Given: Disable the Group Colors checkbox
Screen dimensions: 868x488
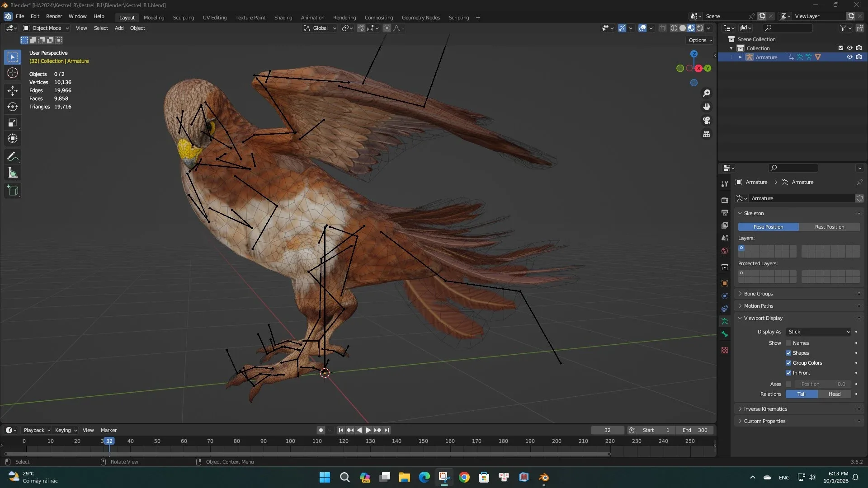Looking at the screenshot, I should pyautogui.click(x=788, y=363).
